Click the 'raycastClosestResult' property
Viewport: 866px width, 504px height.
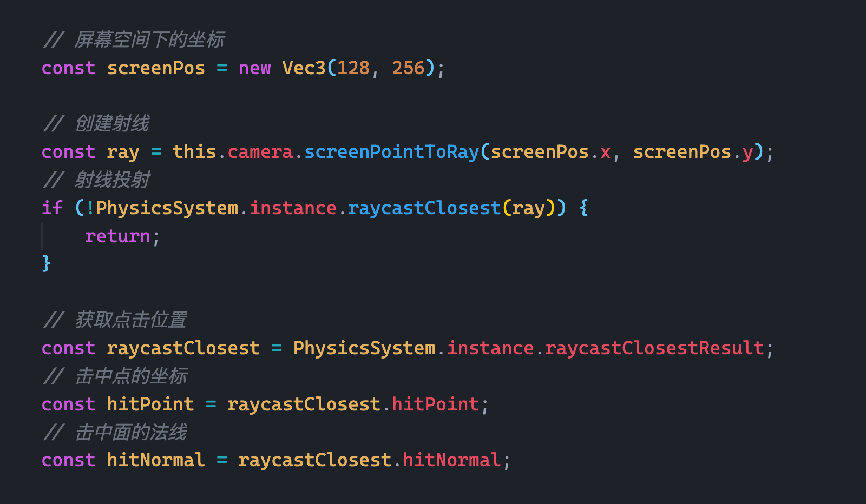pos(654,348)
